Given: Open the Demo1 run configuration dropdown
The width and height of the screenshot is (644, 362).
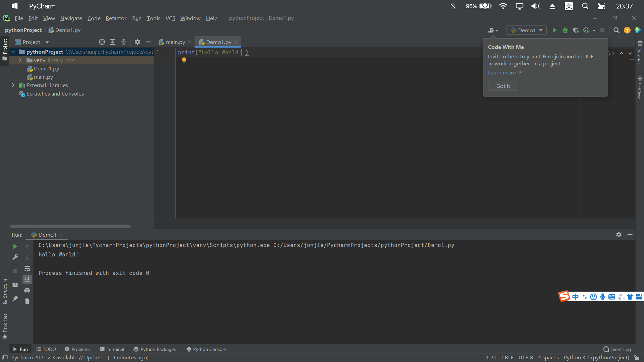Looking at the screenshot, I should click(x=526, y=30).
